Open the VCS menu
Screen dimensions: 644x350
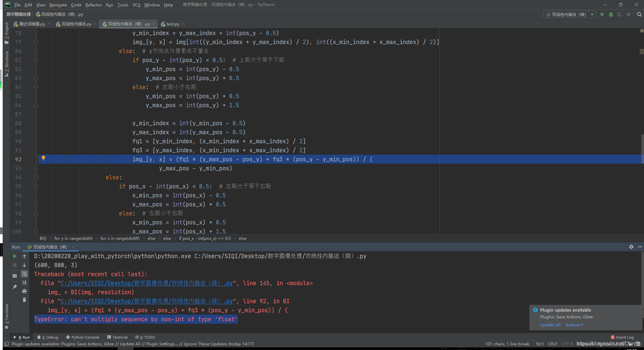coord(136,5)
